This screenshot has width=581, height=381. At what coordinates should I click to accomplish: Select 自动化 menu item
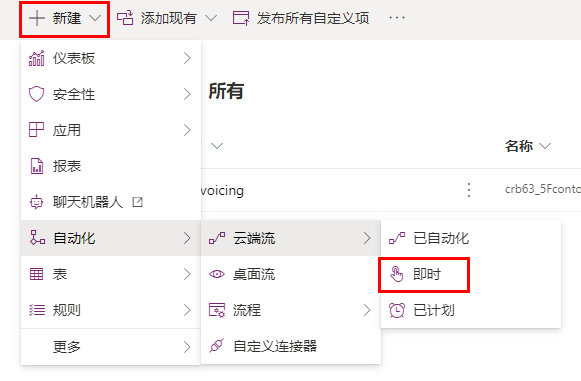tap(111, 238)
